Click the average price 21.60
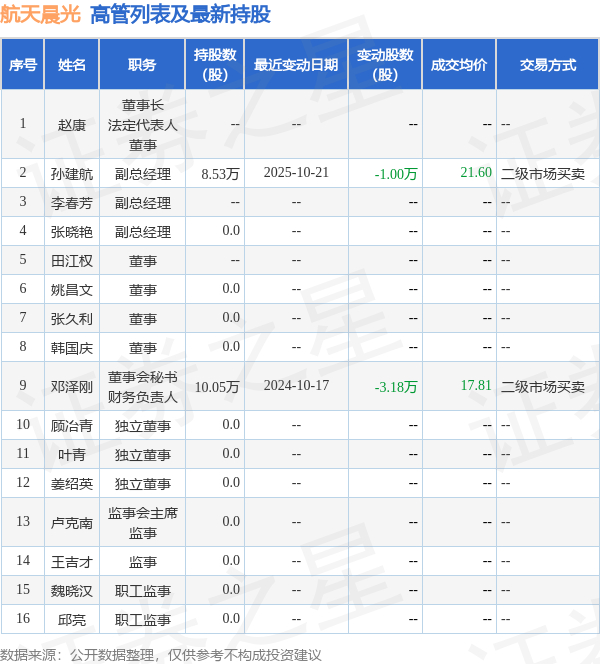Viewport: 600px width, 664px height. (476, 172)
